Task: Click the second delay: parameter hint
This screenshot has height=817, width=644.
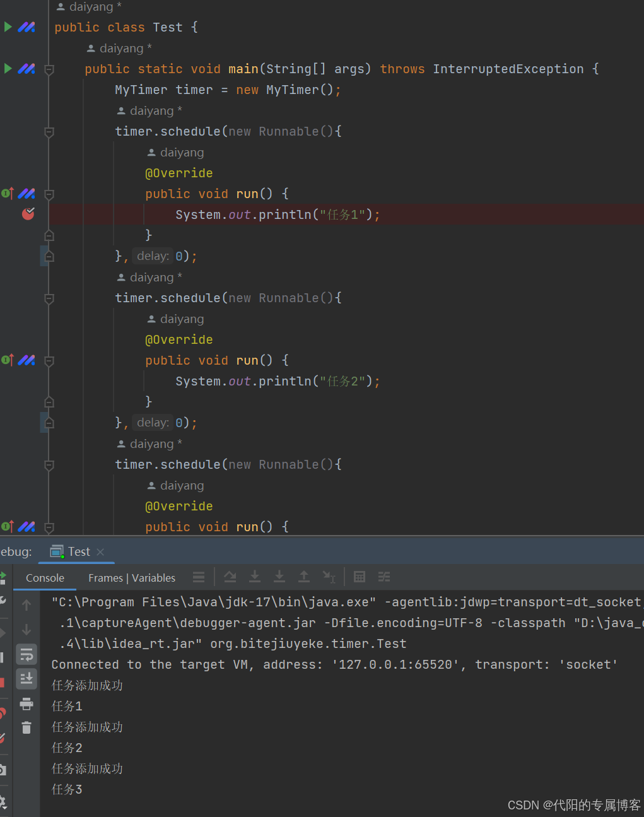Action: pyautogui.click(x=153, y=423)
